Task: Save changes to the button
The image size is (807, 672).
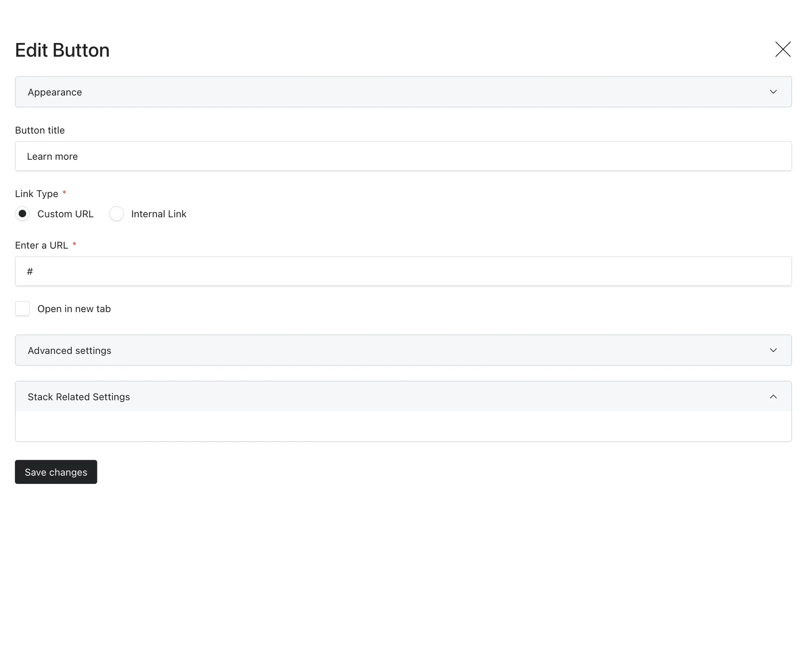Action: [x=56, y=472]
